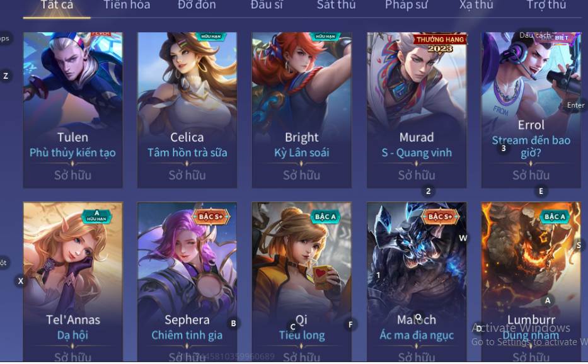The height and width of the screenshot is (364, 588).
Task: Switch to the Pháp sư tab
Action: (x=406, y=5)
